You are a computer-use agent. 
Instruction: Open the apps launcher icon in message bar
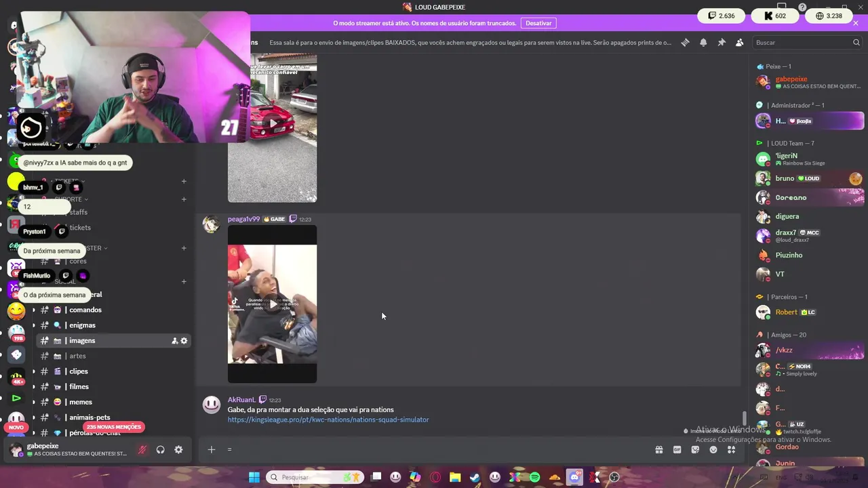click(x=732, y=449)
